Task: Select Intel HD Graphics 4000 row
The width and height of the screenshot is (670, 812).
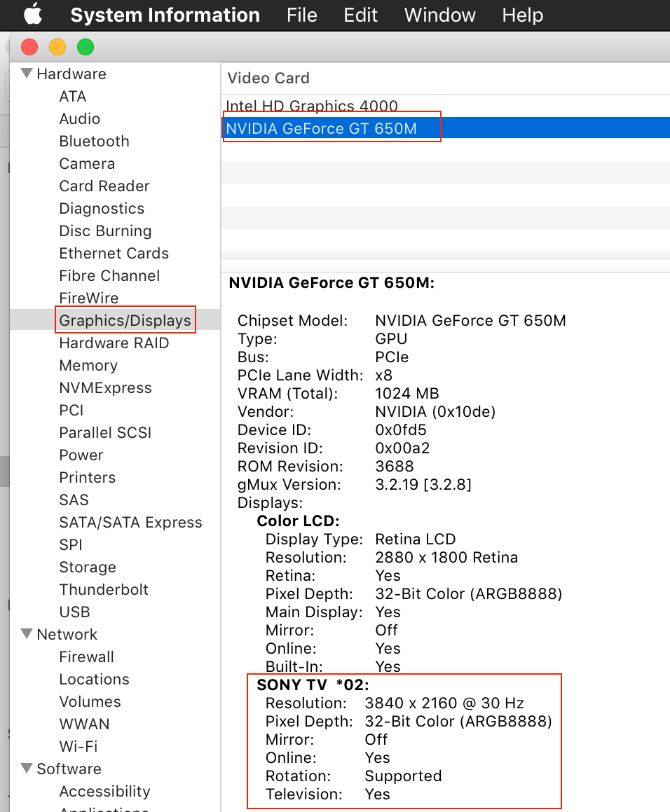Action: [446, 106]
